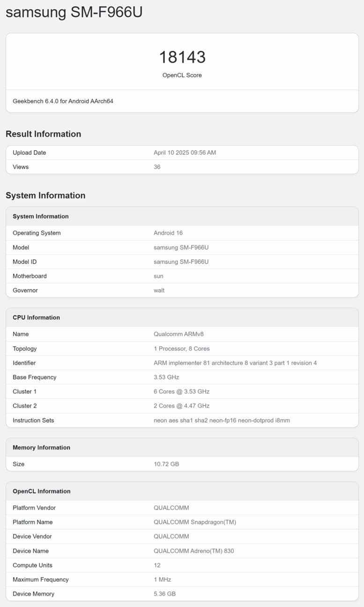Click the large System Information section heading

click(x=45, y=196)
